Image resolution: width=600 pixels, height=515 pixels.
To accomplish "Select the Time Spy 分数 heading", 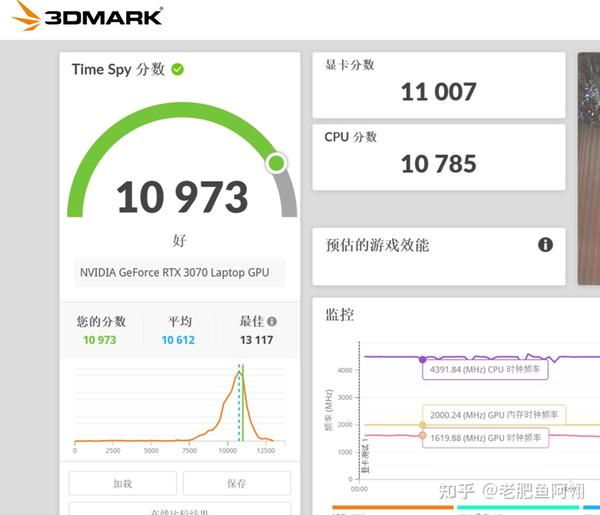I will pyautogui.click(x=118, y=70).
